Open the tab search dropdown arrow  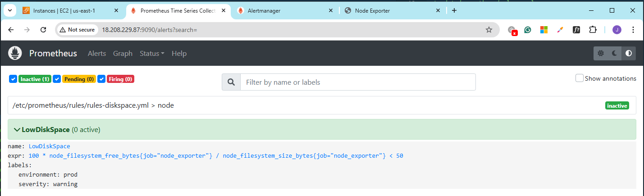(10, 10)
